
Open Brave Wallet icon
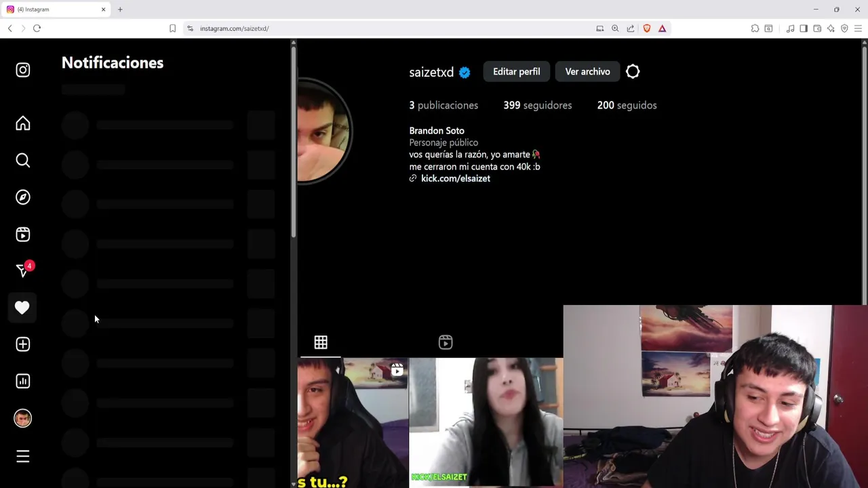click(817, 28)
